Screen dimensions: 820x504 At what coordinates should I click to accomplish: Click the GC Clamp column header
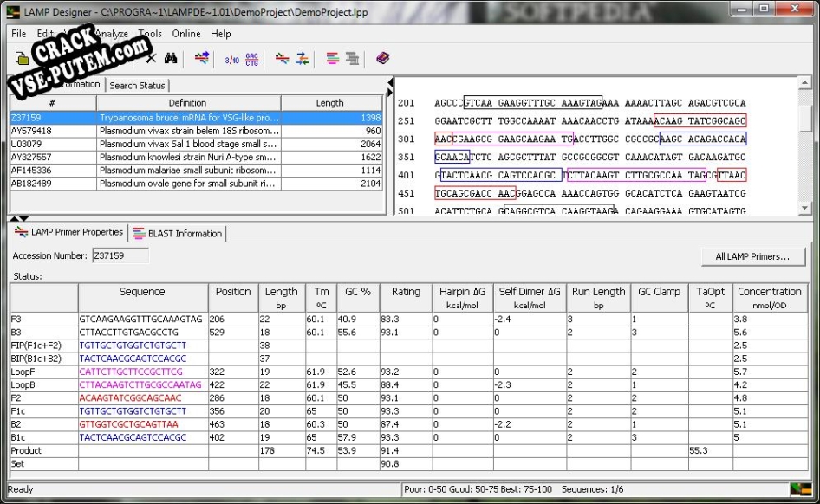click(x=660, y=298)
